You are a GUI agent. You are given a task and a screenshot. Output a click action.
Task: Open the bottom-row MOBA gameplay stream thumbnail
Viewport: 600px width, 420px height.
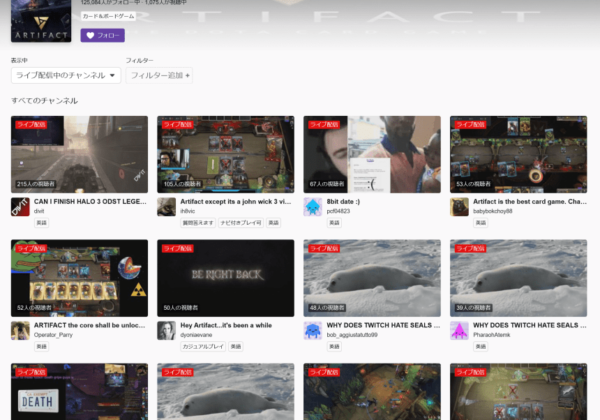[372, 392]
